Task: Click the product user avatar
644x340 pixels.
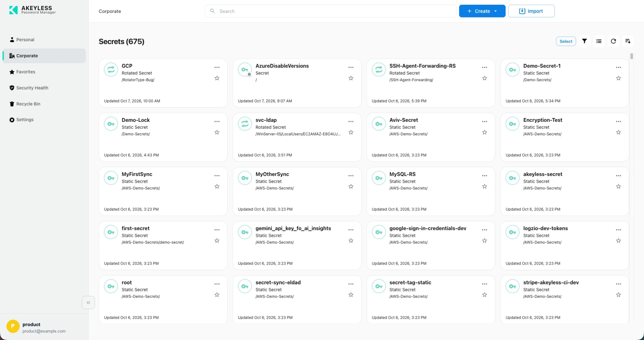Action: point(13,326)
